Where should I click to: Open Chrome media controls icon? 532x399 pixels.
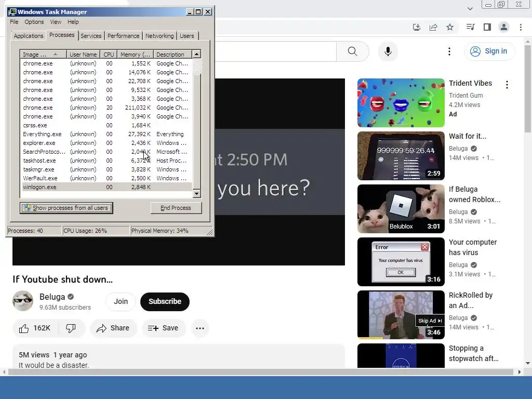tap(470, 27)
